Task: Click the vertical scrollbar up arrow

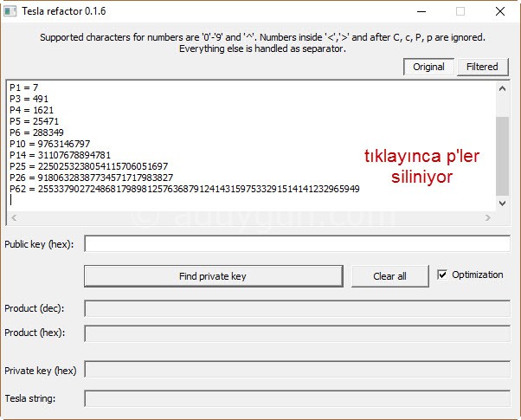Action: (x=502, y=88)
